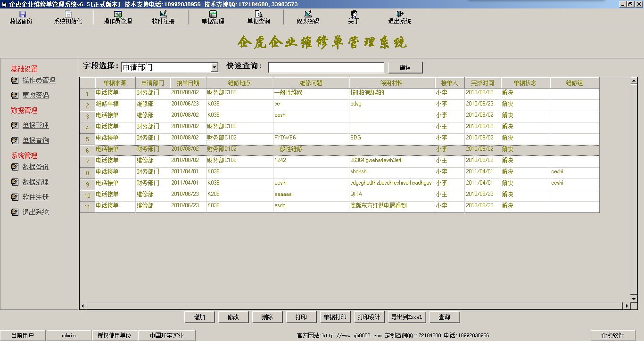Open the 数据清理 sidebar link
Image resolution: width=644 pixels, height=341 pixels.
tap(35, 182)
